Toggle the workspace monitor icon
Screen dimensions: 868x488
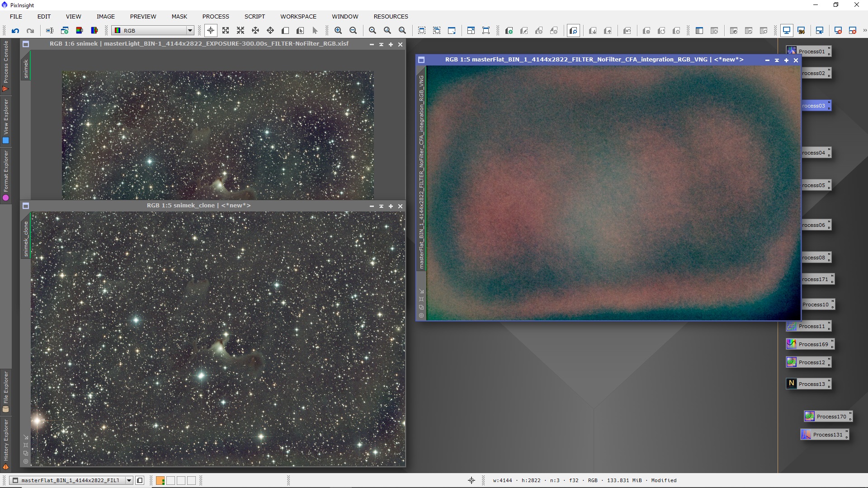click(x=787, y=31)
